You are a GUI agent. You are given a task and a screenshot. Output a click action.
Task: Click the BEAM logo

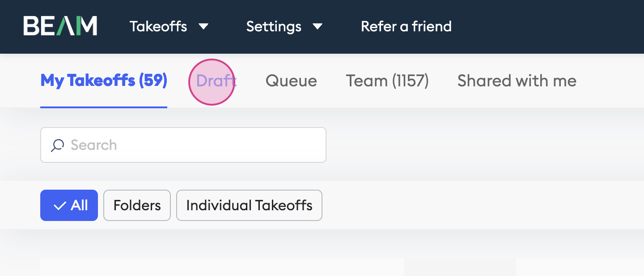[x=60, y=26]
